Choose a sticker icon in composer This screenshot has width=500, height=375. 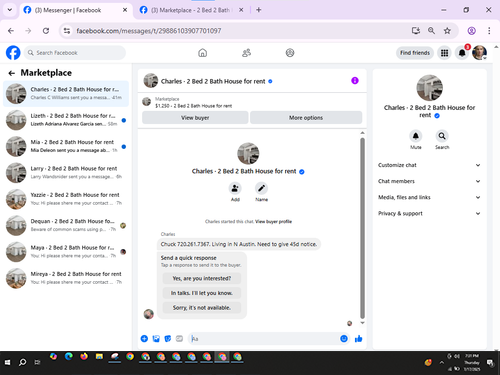[x=168, y=339]
